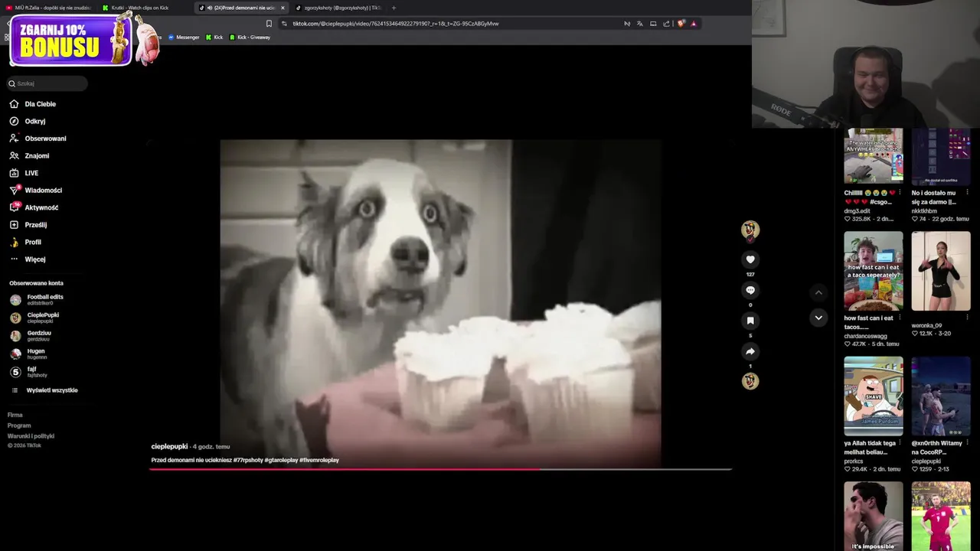Screen dimensions: 980x551
Task: Save video with bookmark icon
Action: [750, 321]
